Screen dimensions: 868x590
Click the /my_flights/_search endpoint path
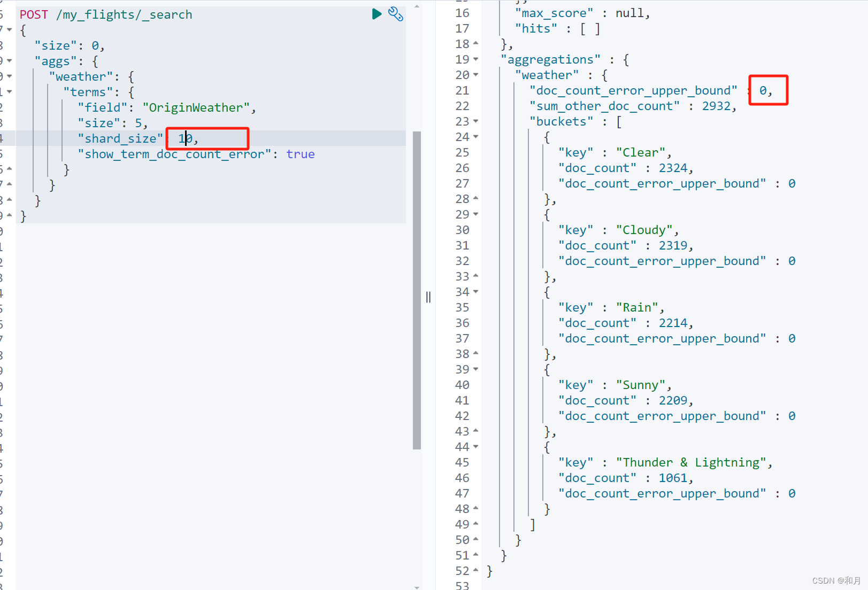pyautogui.click(x=124, y=15)
